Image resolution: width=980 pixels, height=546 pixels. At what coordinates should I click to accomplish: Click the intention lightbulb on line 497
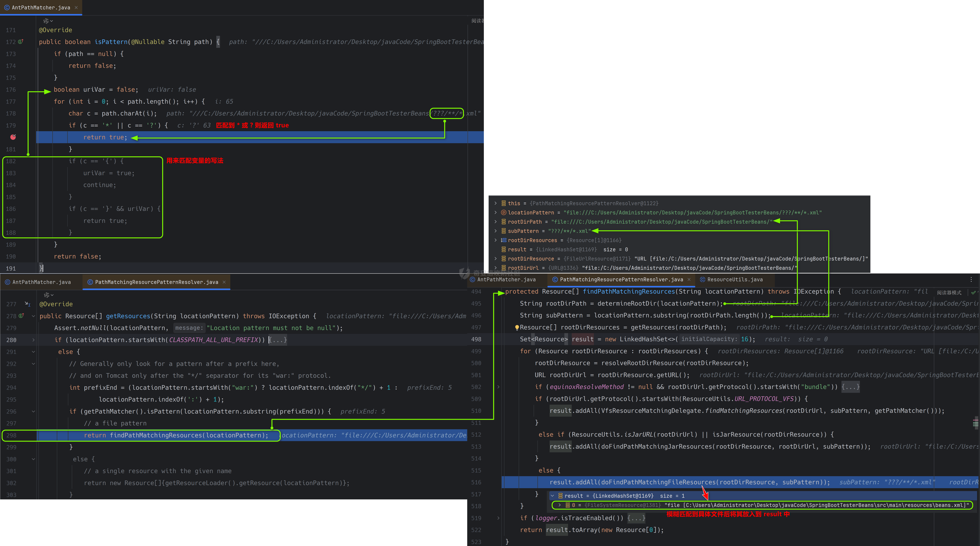(x=517, y=328)
